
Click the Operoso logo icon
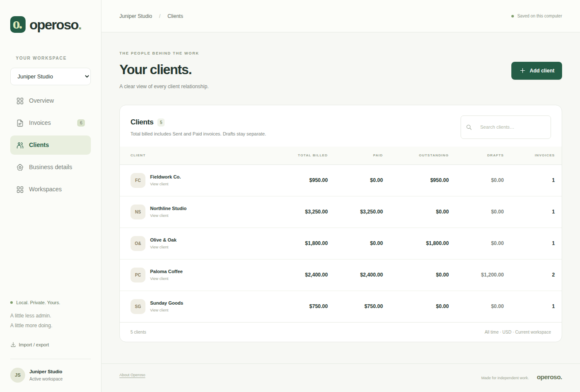click(18, 25)
